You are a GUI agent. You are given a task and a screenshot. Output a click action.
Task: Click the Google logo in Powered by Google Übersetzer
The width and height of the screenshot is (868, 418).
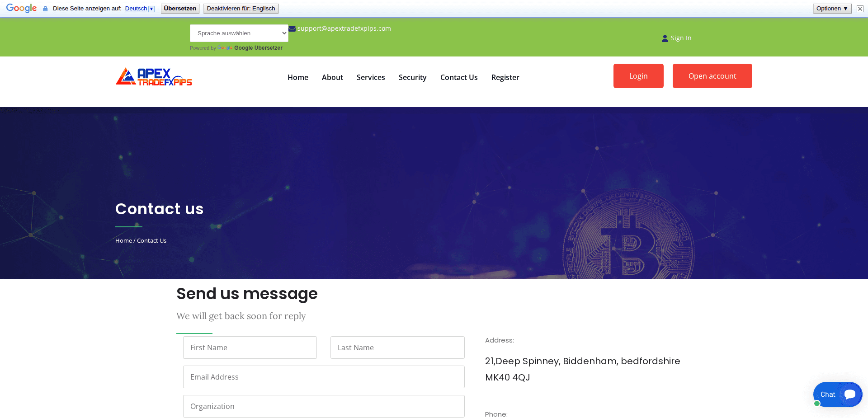225,47
